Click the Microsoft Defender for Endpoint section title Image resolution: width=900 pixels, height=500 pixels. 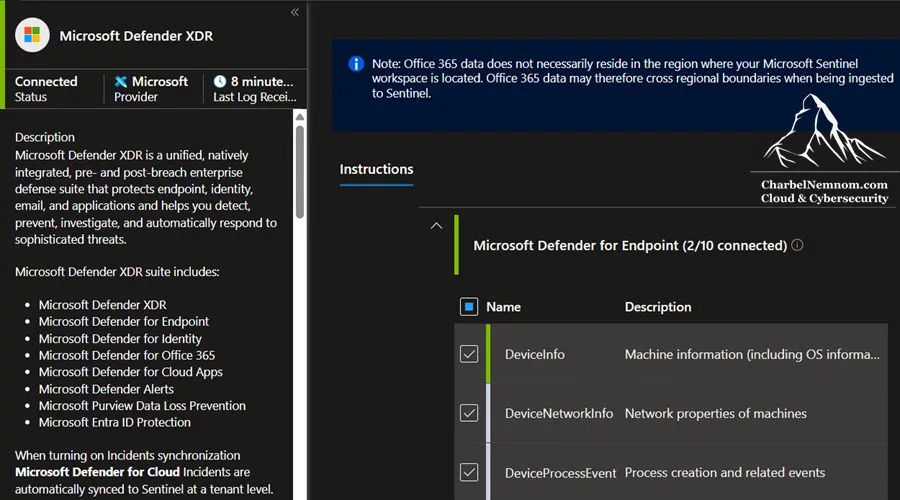pyautogui.click(x=630, y=246)
